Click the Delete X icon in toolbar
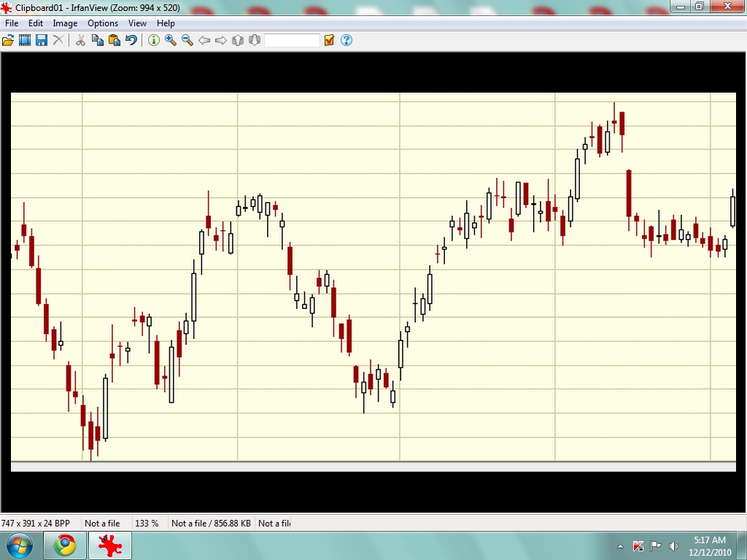The width and height of the screenshot is (747, 560). click(x=58, y=41)
